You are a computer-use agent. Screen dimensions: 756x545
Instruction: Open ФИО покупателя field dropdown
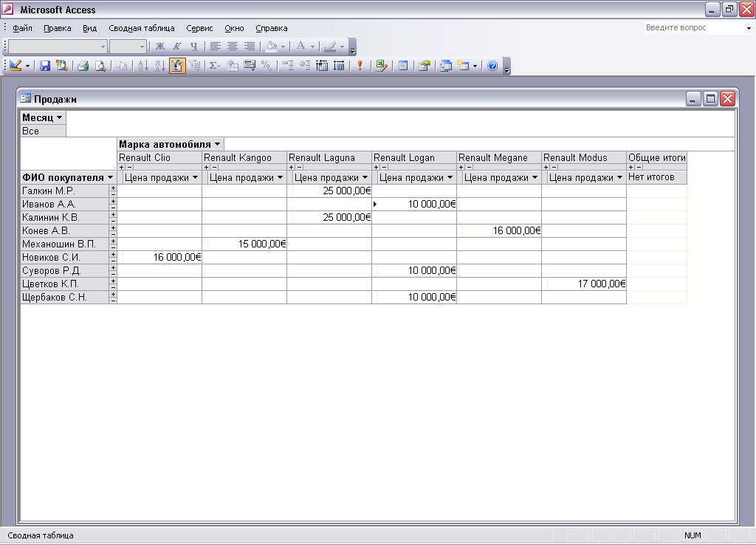(110, 177)
